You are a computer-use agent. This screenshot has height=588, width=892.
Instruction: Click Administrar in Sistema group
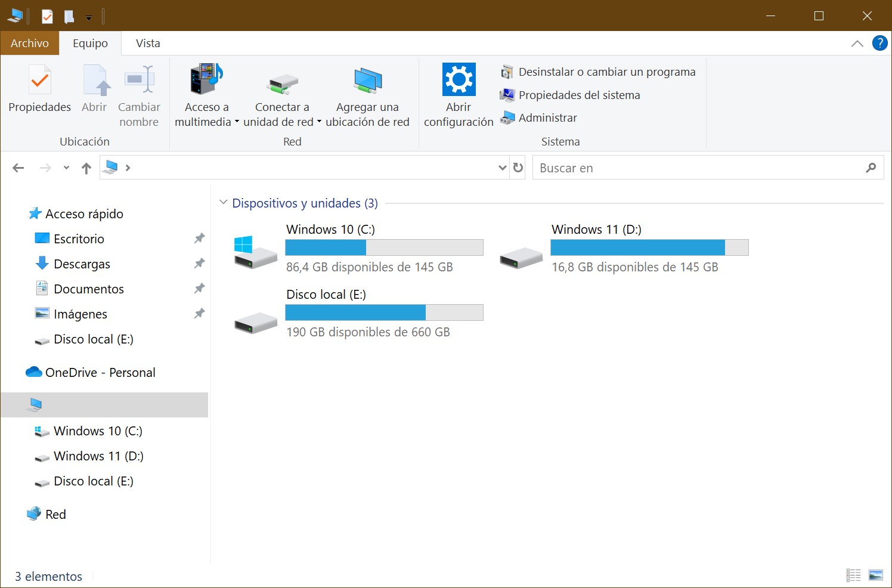pyautogui.click(x=539, y=117)
